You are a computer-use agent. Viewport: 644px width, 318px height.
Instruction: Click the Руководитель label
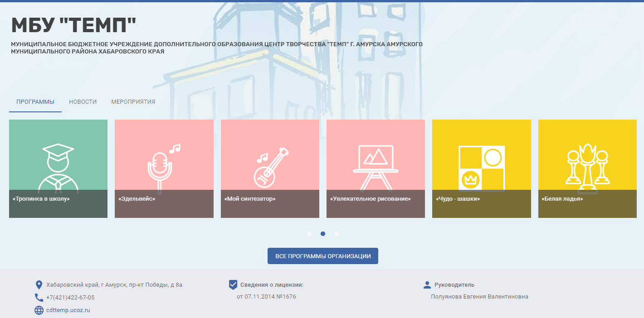click(x=454, y=285)
